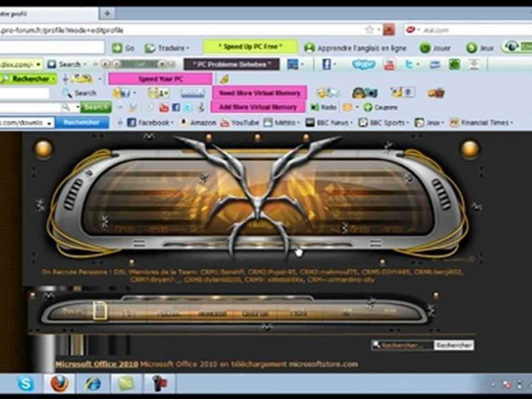Select the 'otre profil' browser tab
The height and width of the screenshot is (399, 532).
pos(49,14)
